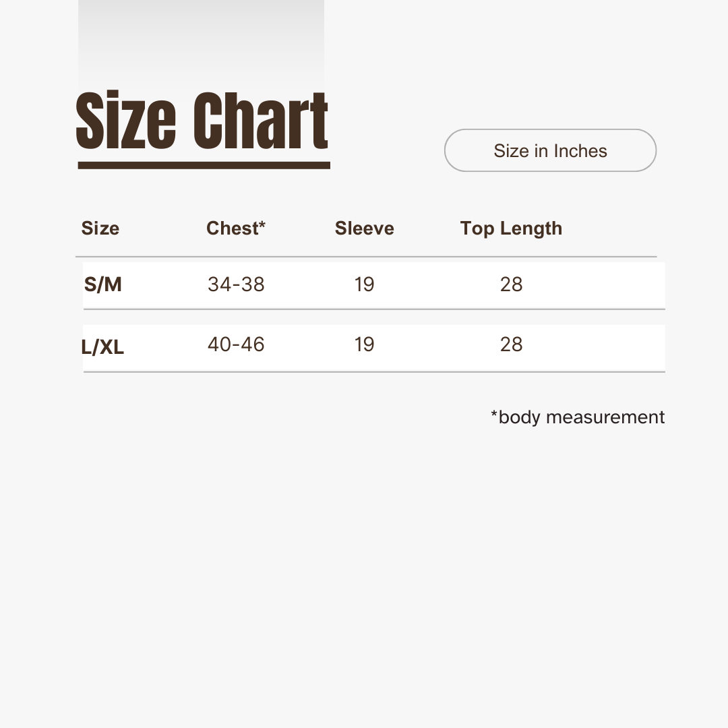728x728 pixels.
Task: Click the grey gradient rectangle above the title
Action: click(201, 40)
